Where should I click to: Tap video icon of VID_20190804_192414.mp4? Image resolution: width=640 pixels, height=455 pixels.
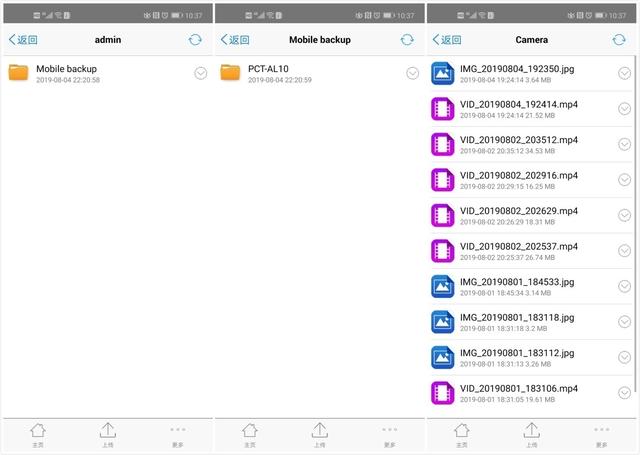point(443,109)
